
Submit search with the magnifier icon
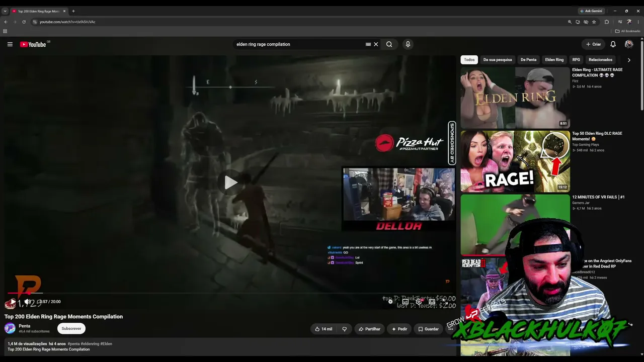[x=389, y=44]
